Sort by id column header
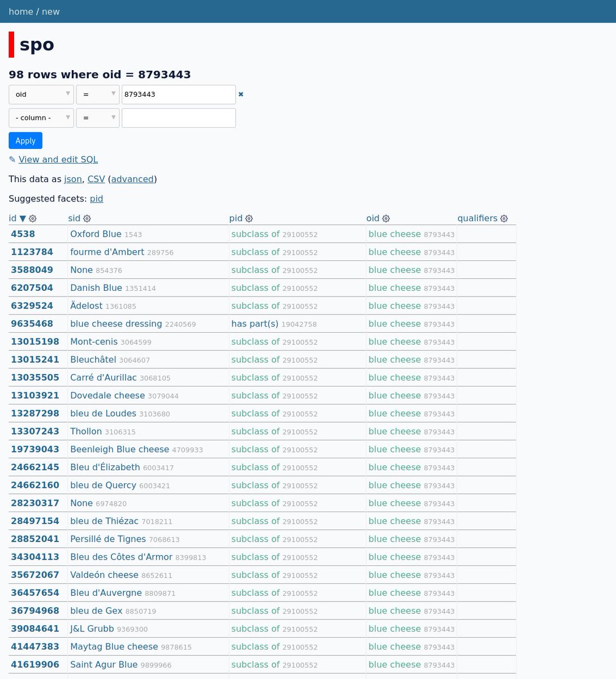Image resolution: width=616 pixels, height=679 pixels. 12,218
